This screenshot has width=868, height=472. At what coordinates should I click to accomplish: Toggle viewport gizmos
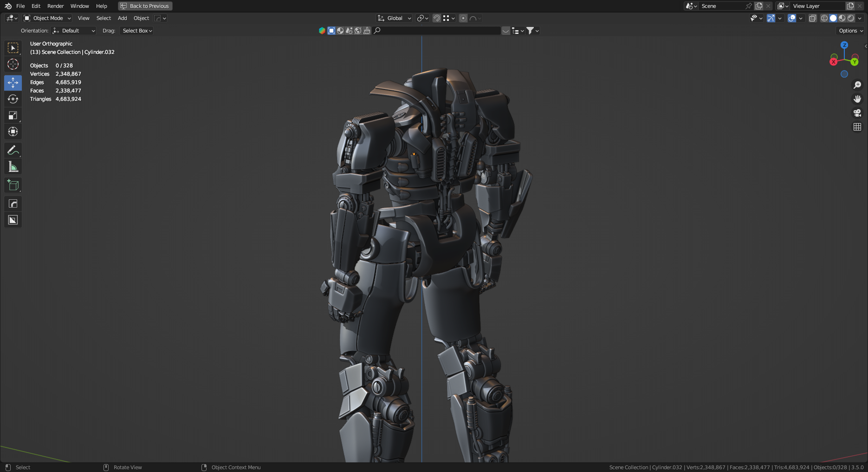point(771,18)
